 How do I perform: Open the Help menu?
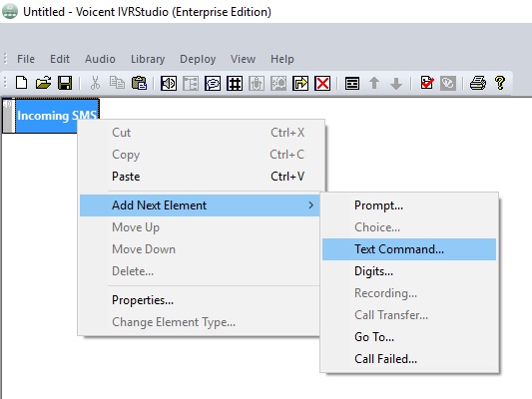282,59
